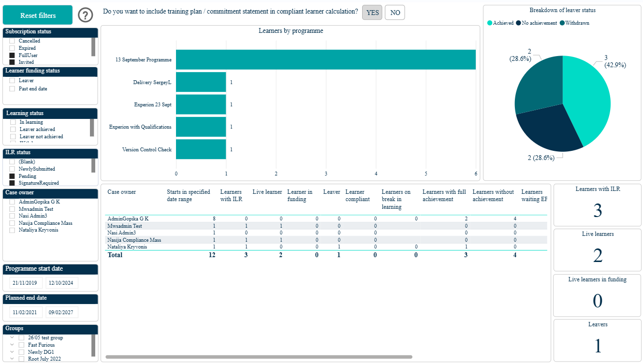Choose NO for training plan inclusion

pyautogui.click(x=395, y=13)
